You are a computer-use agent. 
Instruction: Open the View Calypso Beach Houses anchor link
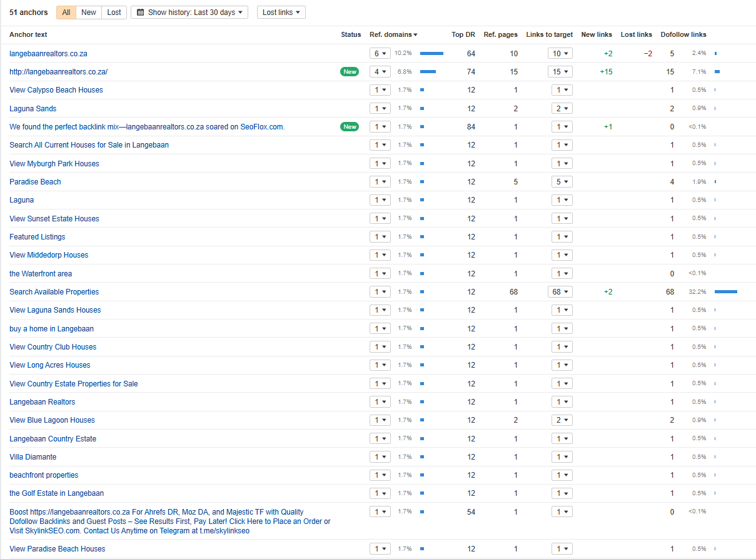click(x=56, y=90)
